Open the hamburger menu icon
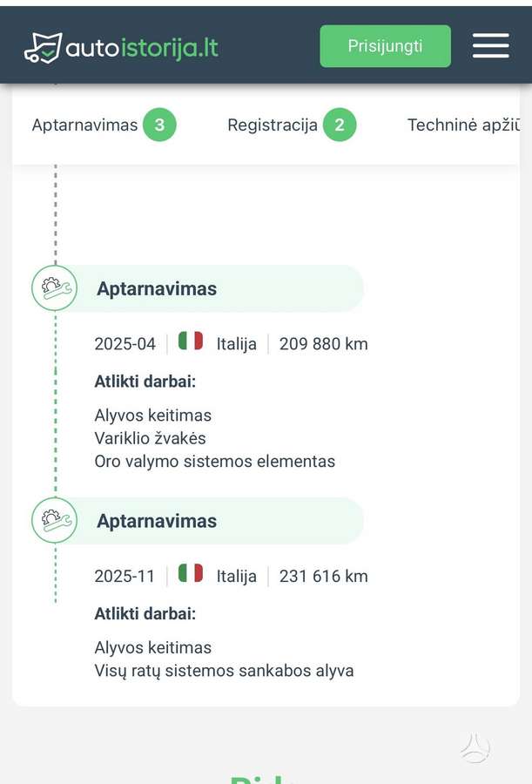Screen dimensions: 532x784 (x=490, y=45)
